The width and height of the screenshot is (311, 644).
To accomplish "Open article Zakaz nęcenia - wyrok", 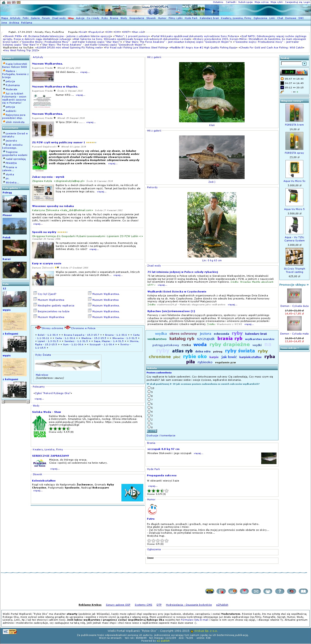I will point(48,177).
